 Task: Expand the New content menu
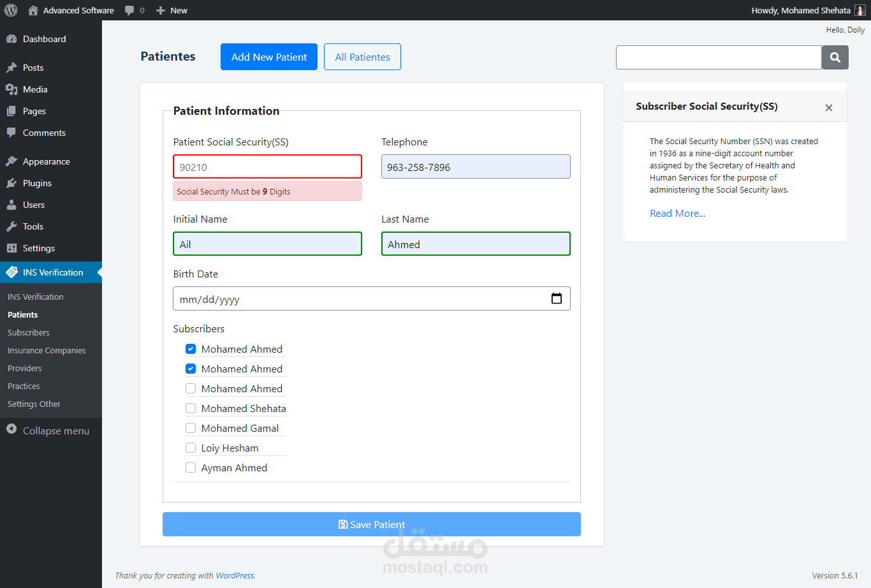pyautogui.click(x=172, y=10)
